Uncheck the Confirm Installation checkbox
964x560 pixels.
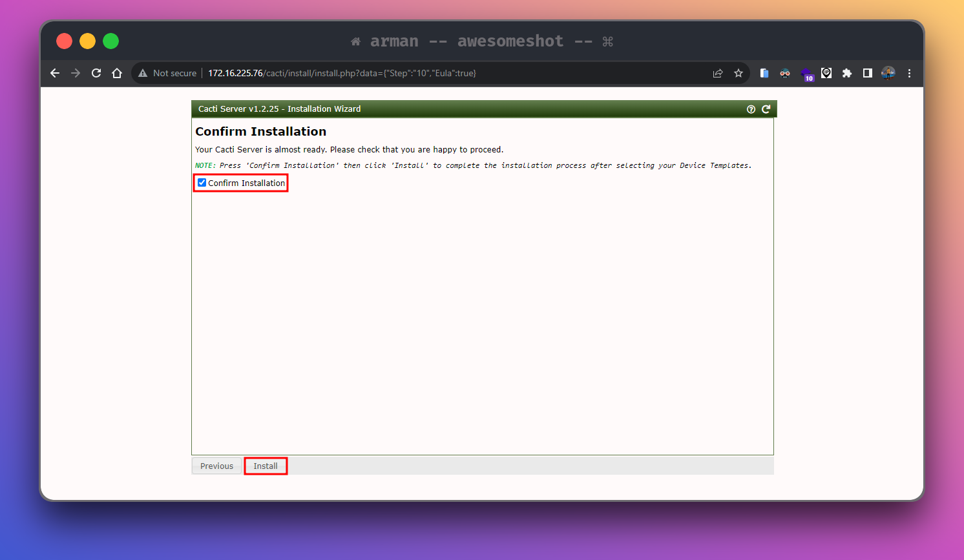point(202,183)
